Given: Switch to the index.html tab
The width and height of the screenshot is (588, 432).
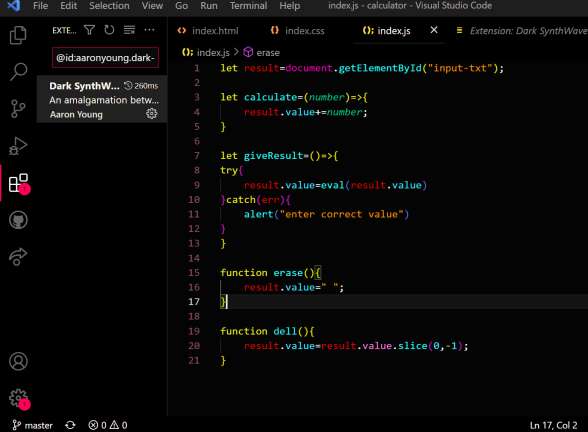Looking at the screenshot, I should pyautogui.click(x=208, y=31).
